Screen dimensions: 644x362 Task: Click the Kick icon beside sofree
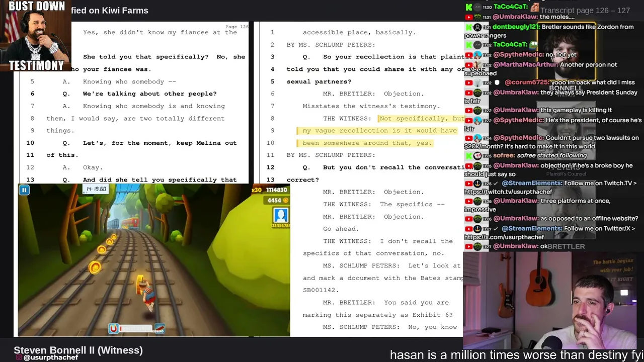click(x=468, y=155)
